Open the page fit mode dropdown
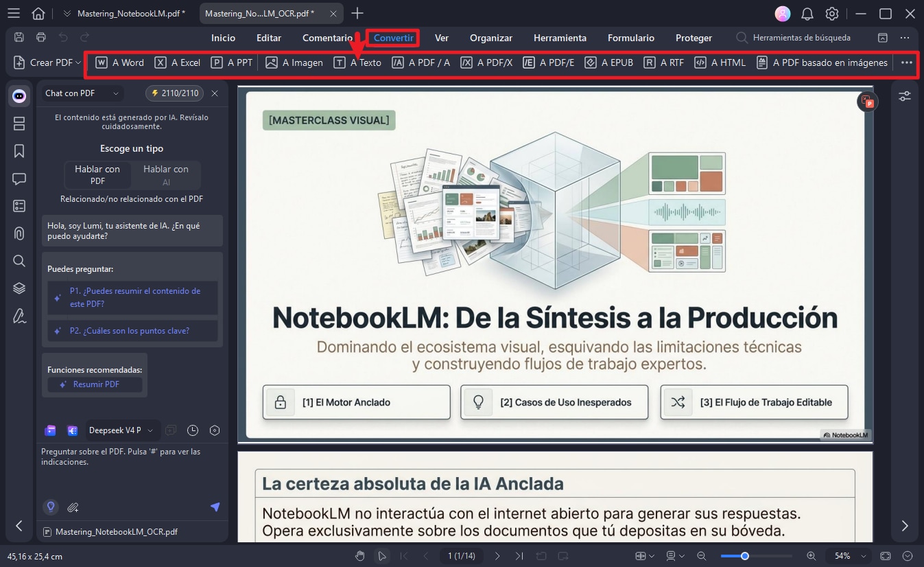The width and height of the screenshot is (924, 567). (x=644, y=556)
